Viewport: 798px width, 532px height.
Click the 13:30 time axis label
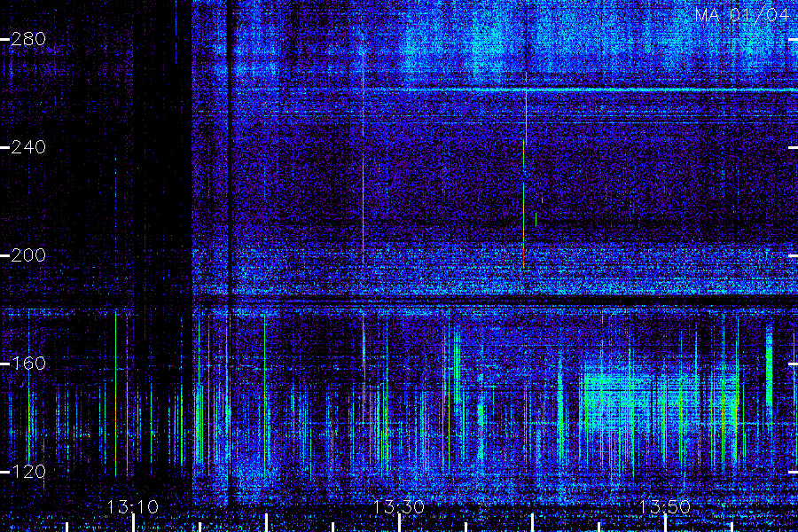(x=399, y=507)
